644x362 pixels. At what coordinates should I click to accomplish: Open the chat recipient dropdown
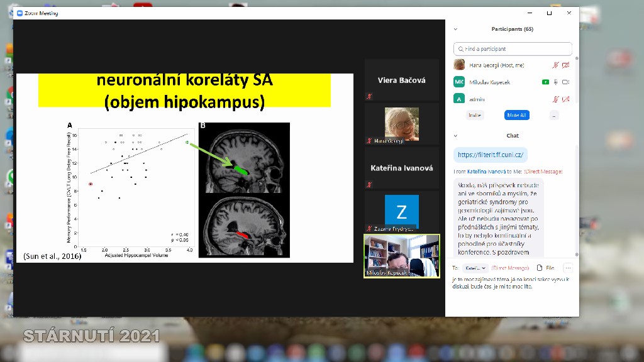click(475, 268)
